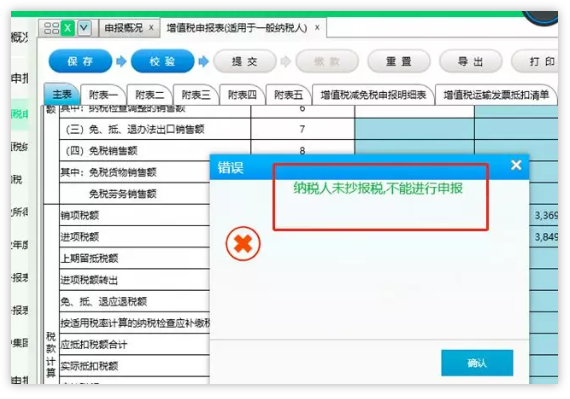Select row 免、抵、退办法出口销售额
Viewport: 570px width, 399px height.
[x=155, y=129]
